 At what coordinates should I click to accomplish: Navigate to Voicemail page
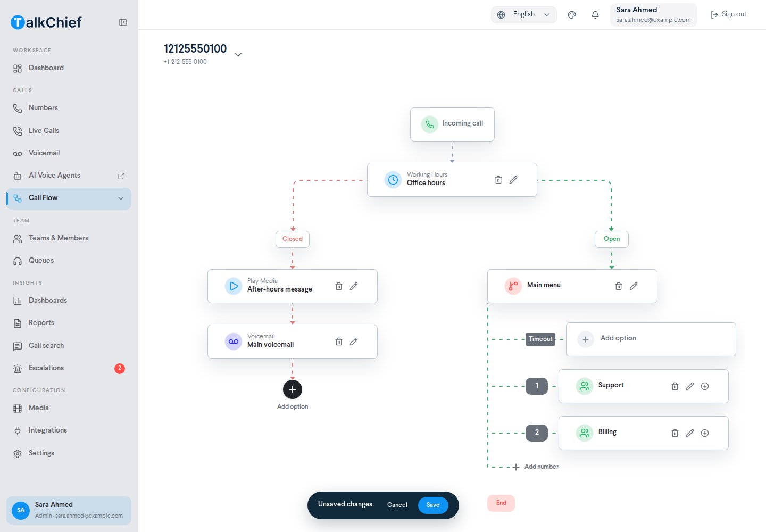pos(69,153)
